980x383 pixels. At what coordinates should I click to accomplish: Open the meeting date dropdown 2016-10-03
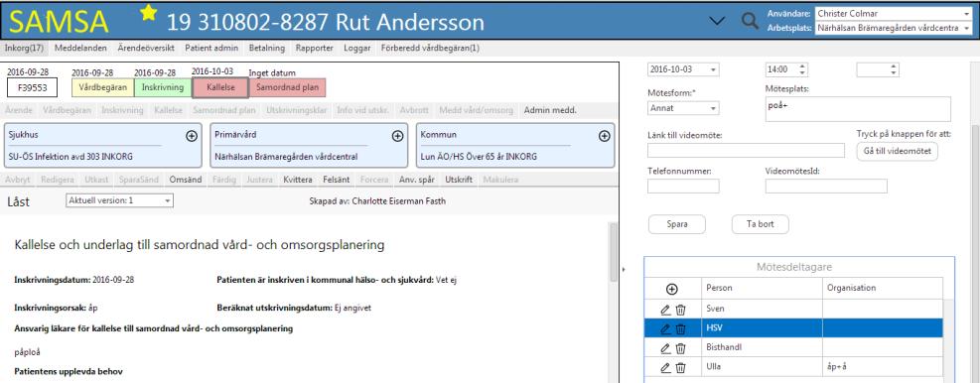[683, 69]
